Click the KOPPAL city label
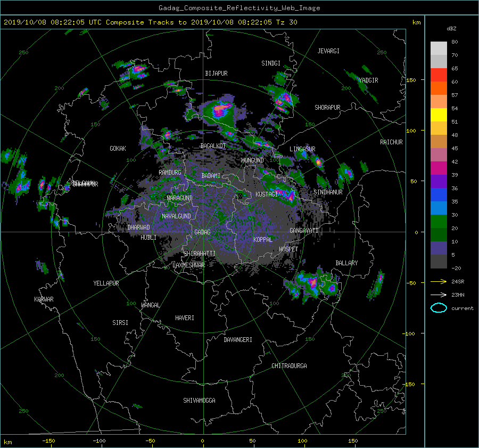Screen dimensions: 479x448 tap(263, 239)
